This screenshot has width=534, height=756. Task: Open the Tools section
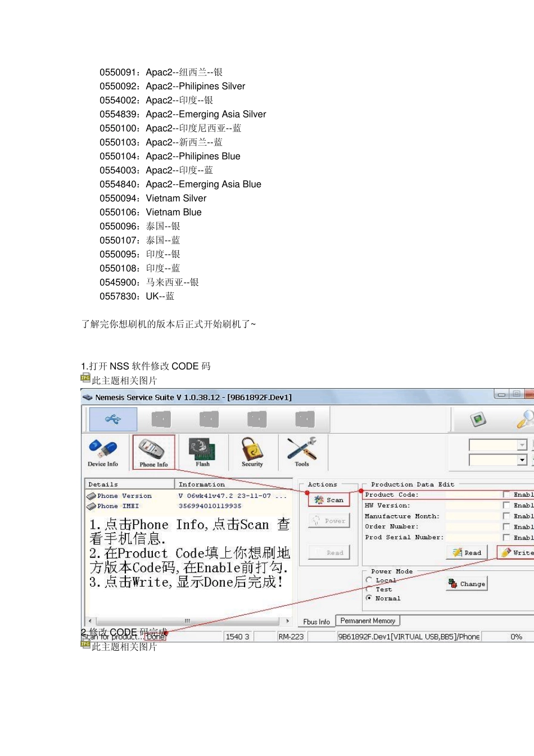pyautogui.click(x=302, y=452)
